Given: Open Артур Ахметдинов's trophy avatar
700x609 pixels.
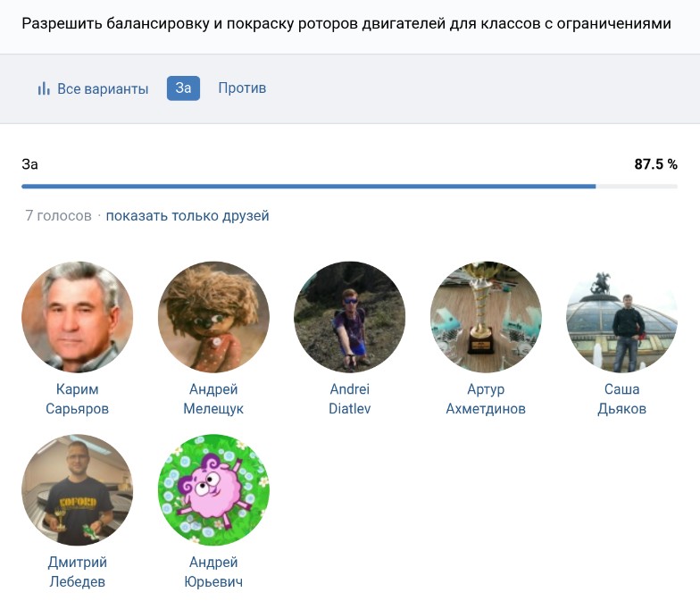Looking at the screenshot, I should pyautogui.click(x=486, y=317).
